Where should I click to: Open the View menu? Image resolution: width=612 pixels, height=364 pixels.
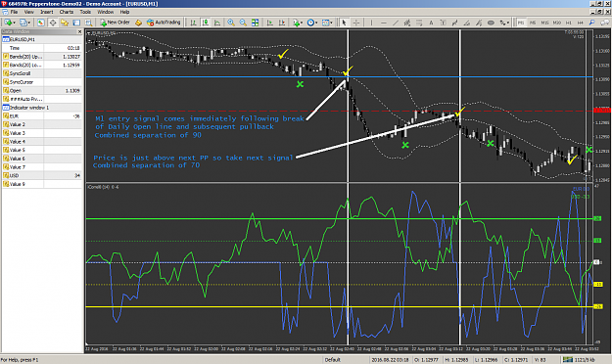28,12
